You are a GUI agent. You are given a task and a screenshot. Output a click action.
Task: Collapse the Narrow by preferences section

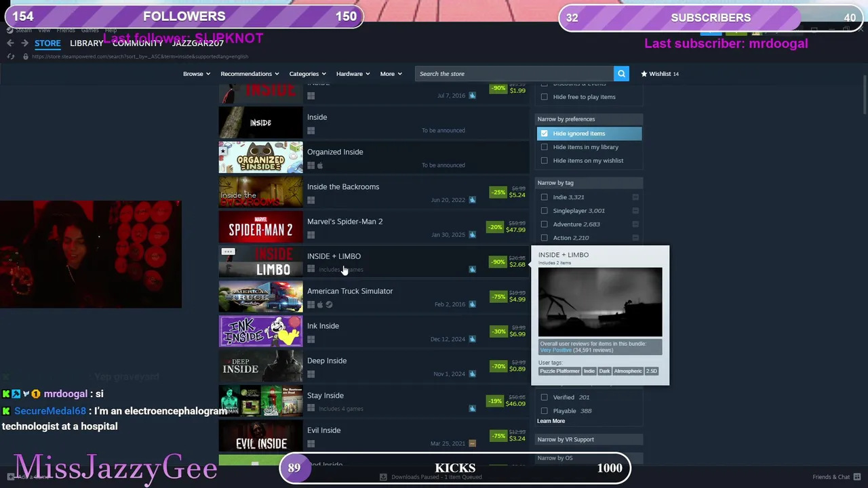587,119
